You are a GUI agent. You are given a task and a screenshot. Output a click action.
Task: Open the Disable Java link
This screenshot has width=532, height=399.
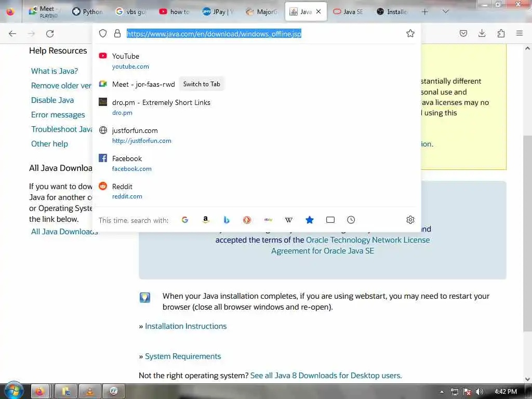[x=52, y=100]
